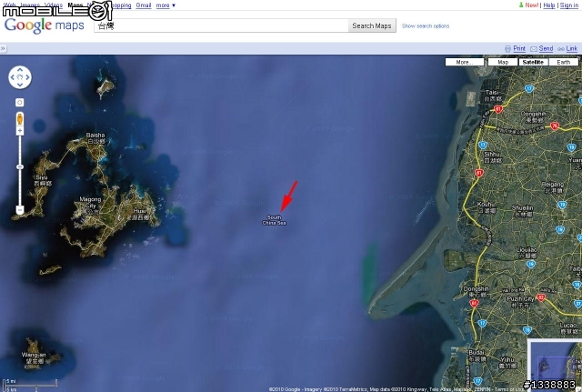Click the Yijhu map label
This screenshot has height=392, width=582.
[507, 362]
